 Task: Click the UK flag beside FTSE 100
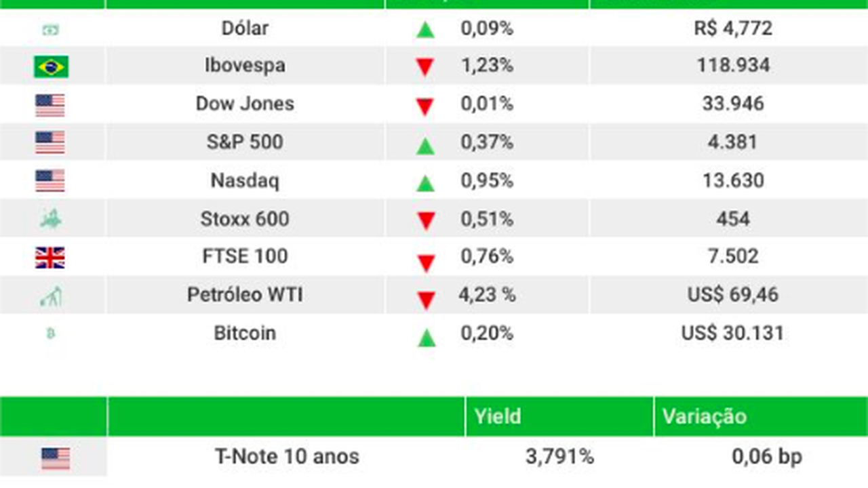pos(50,258)
